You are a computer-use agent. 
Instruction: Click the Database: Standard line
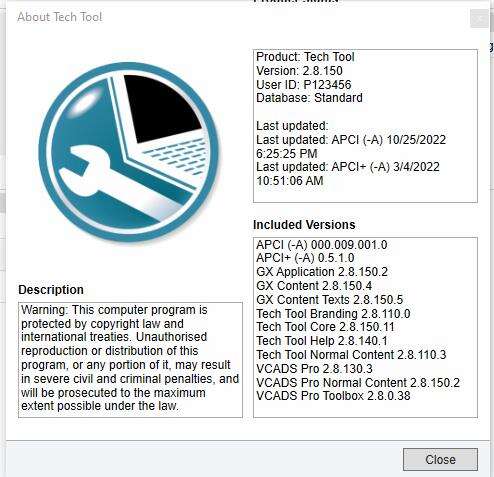pyautogui.click(x=309, y=98)
